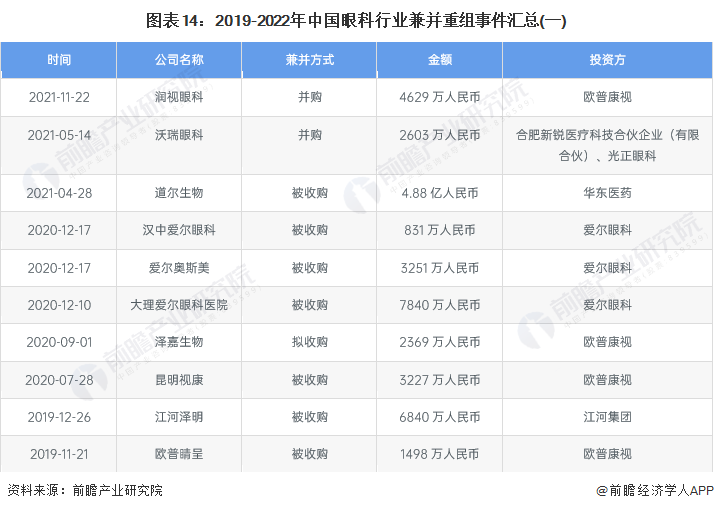Click the 沃瑞眼科 company name
The image size is (714, 511).
[x=179, y=135]
